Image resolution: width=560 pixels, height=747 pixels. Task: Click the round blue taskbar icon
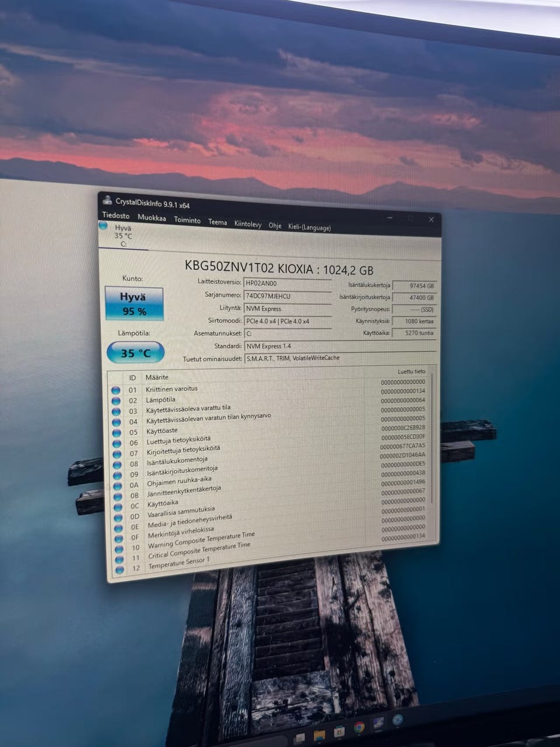coord(397,720)
